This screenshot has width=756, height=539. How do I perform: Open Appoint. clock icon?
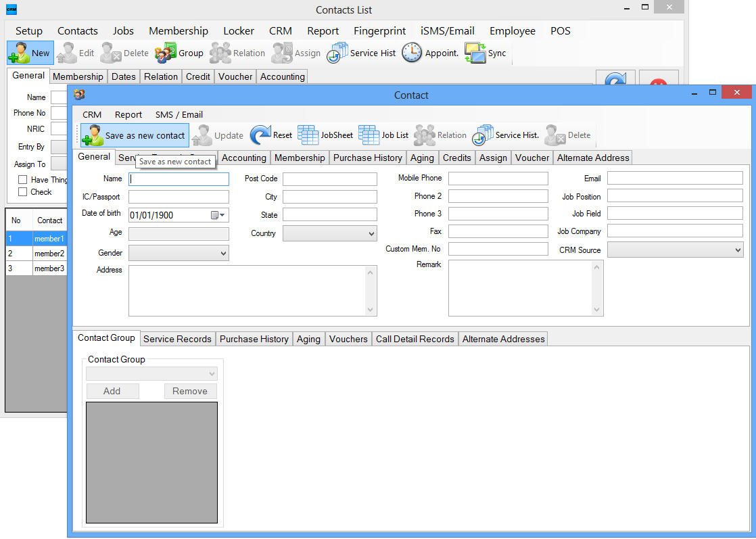click(x=412, y=53)
